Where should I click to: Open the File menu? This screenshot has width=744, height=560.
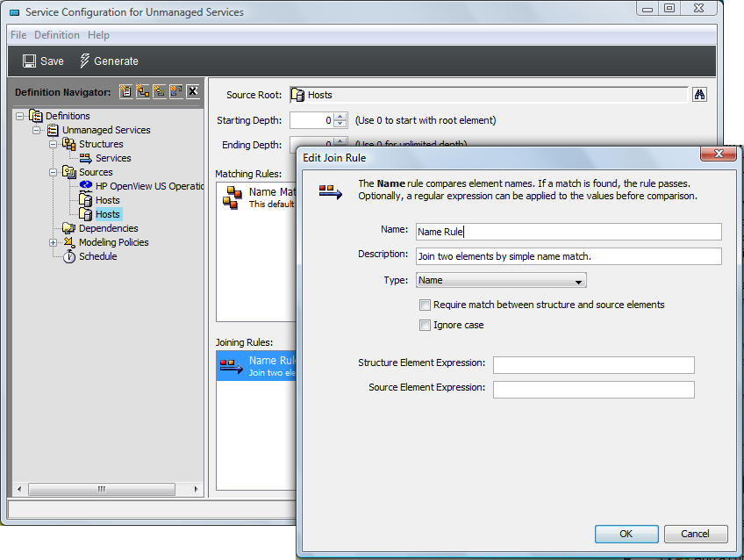18,35
